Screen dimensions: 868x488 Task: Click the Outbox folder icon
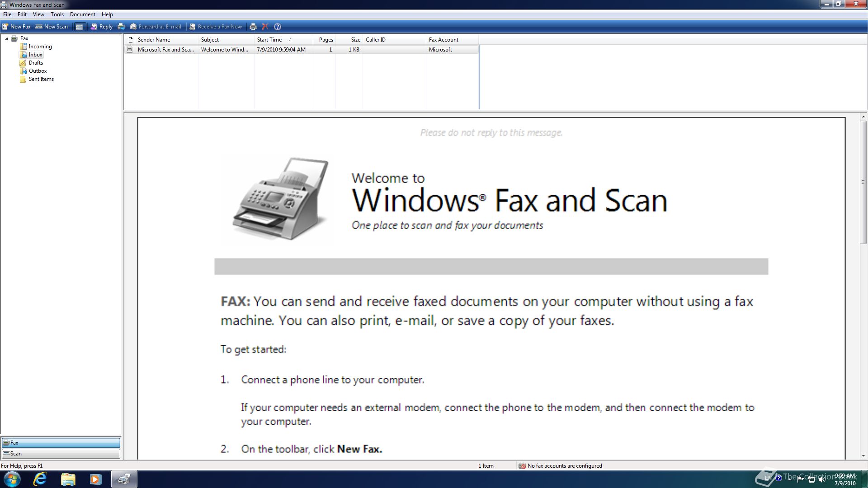click(x=23, y=71)
